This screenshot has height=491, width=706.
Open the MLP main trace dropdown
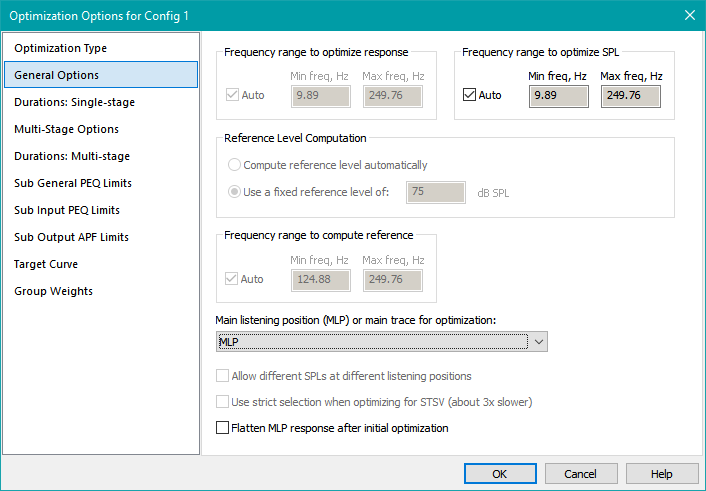point(382,342)
